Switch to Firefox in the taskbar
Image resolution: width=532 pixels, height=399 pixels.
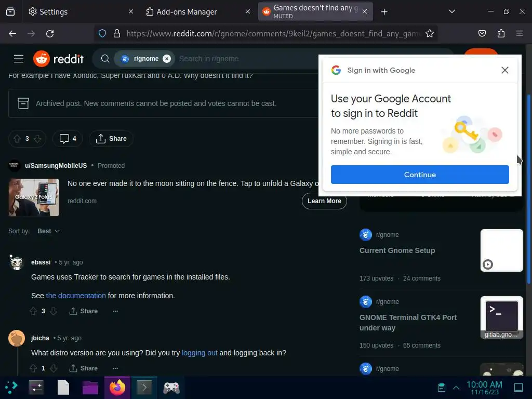[117, 388]
